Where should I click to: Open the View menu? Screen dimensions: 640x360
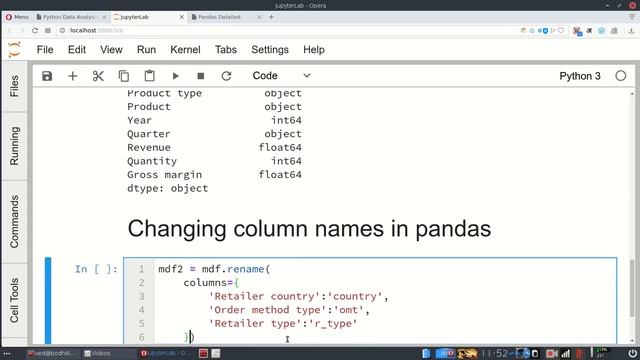[x=111, y=50]
